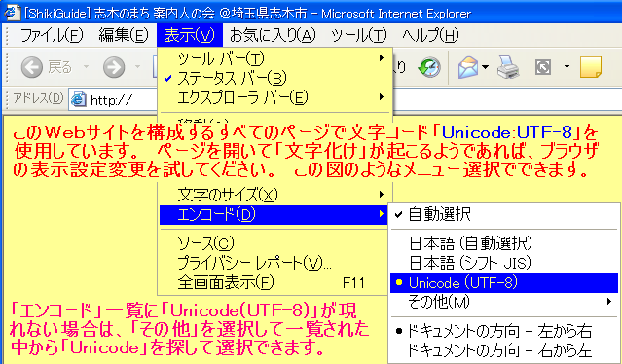Screen dimensions: 622x364
Task: Open dropdown arrow next to Back button
Action: click(x=86, y=66)
